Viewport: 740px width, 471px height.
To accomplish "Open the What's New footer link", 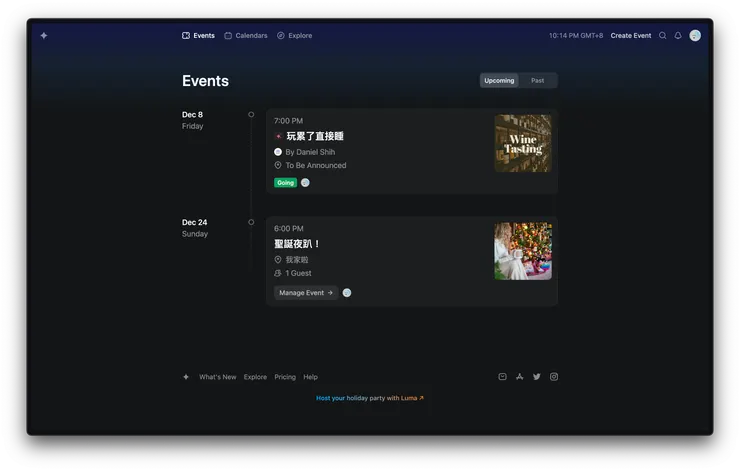I will 218,377.
